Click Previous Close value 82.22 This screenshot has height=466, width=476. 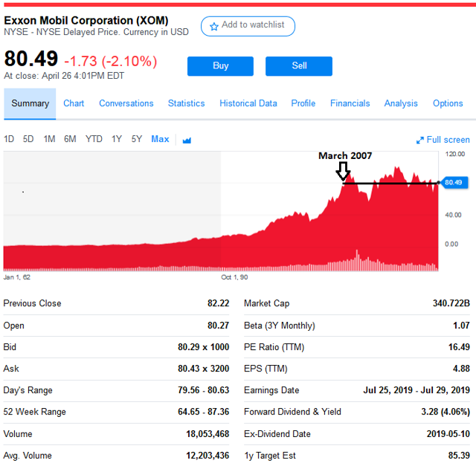pyautogui.click(x=218, y=303)
